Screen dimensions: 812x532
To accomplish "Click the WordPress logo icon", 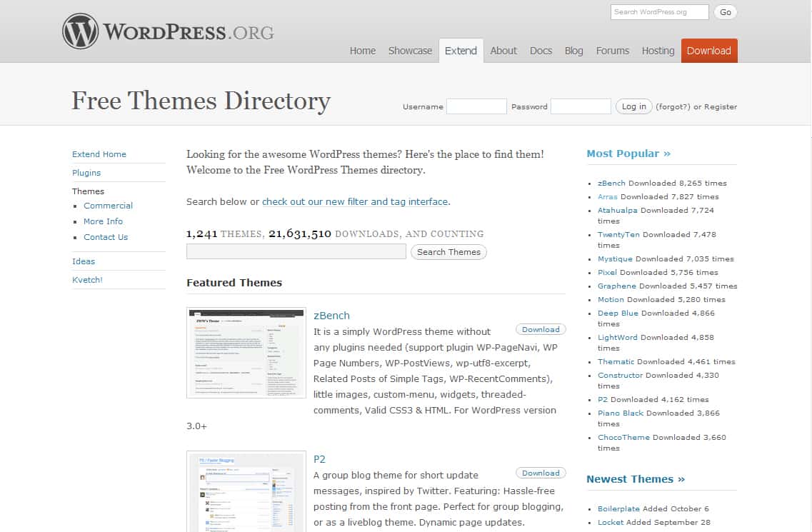I will [80, 31].
